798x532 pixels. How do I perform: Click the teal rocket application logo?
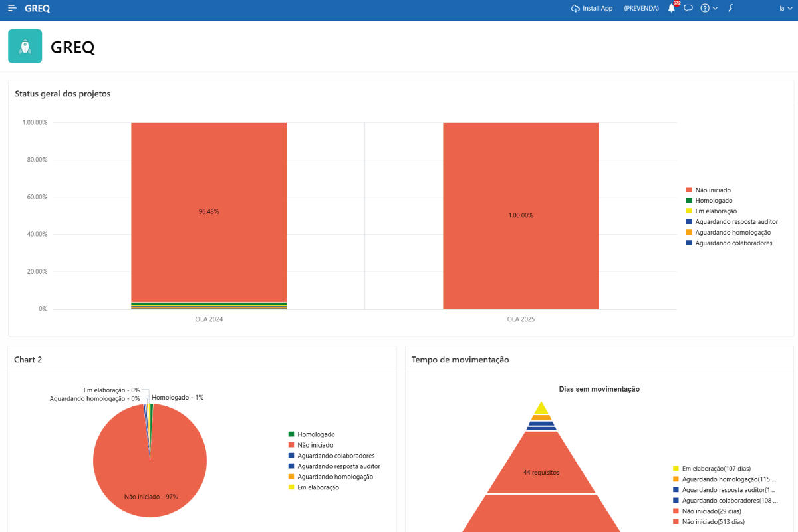[x=25, y=47]
